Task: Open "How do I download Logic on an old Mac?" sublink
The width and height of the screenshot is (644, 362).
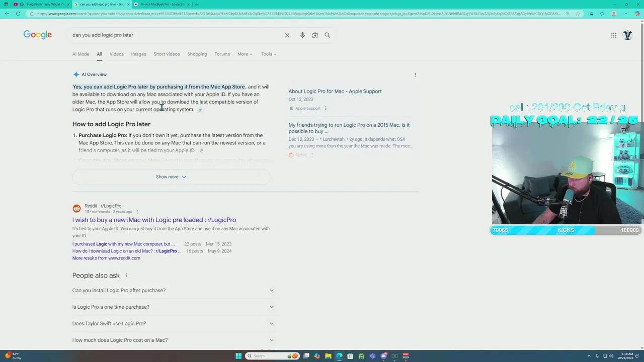Action: pyautogui.click(x=127, y=251)
